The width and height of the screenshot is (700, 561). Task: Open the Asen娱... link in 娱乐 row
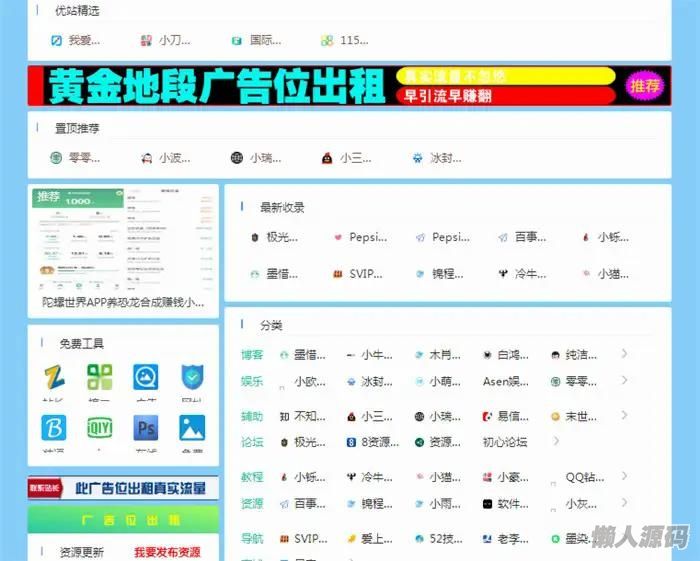pos(505,382)
